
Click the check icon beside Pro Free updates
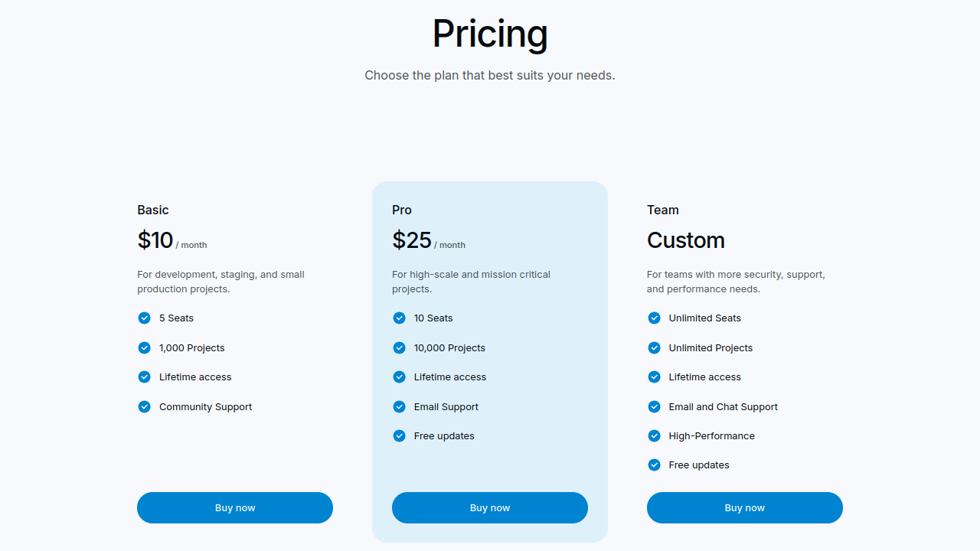point(399,435)
